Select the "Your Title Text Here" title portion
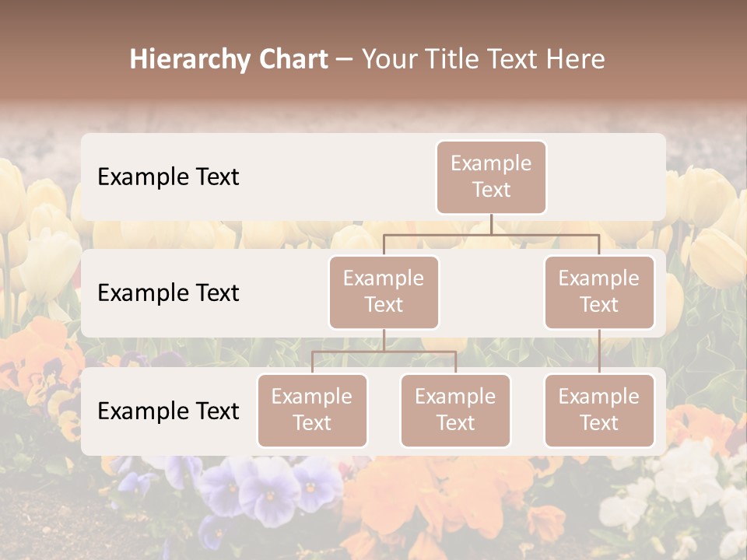Screen dimensions: 747x560 coord(483,60)
